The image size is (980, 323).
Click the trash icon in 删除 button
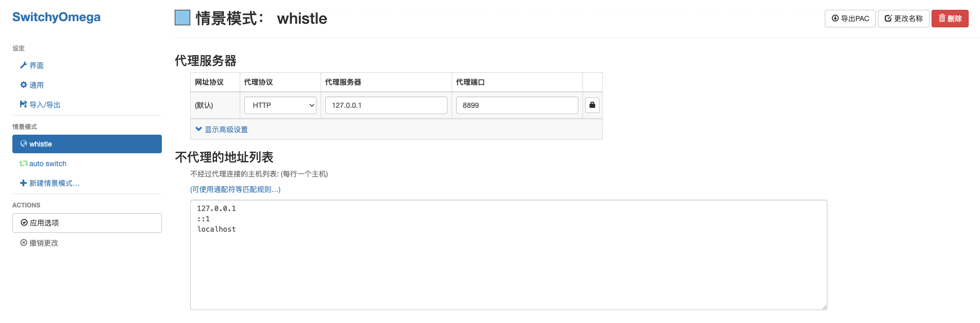(x=942, y=18)
